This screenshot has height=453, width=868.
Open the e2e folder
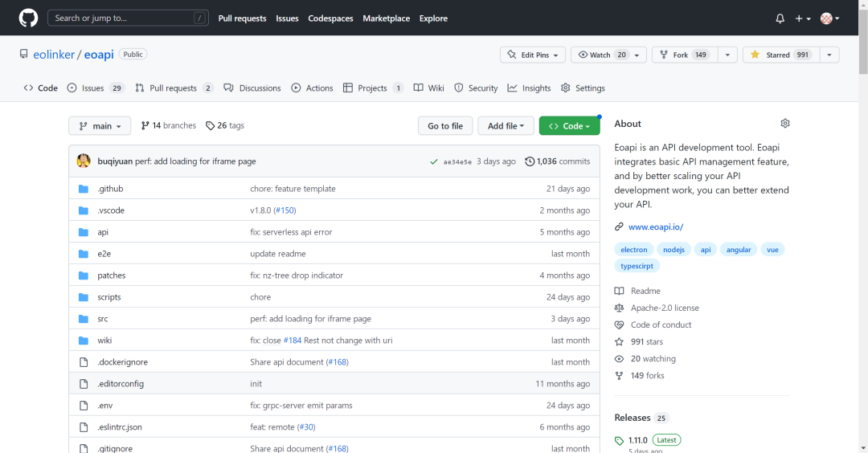[104, 253]
